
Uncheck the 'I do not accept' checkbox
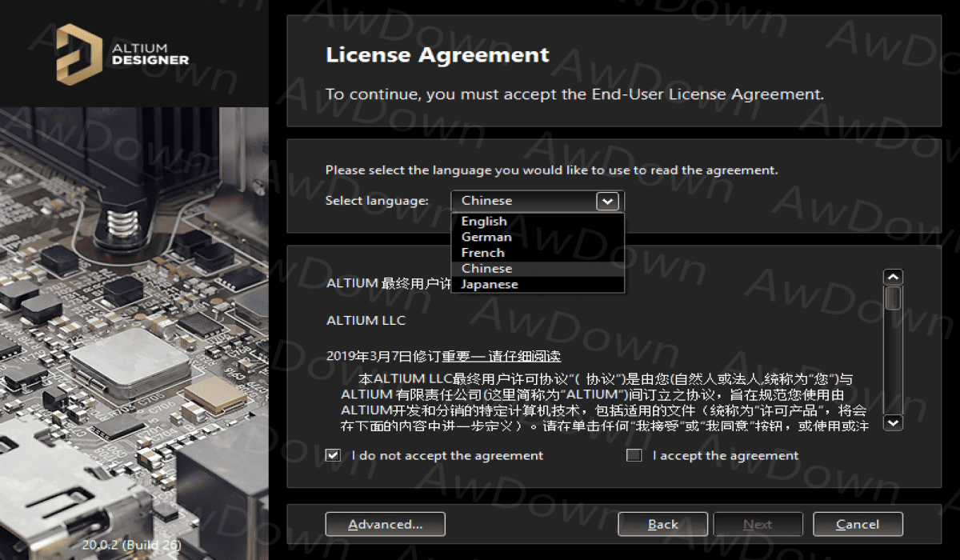(x=333, y=455)
